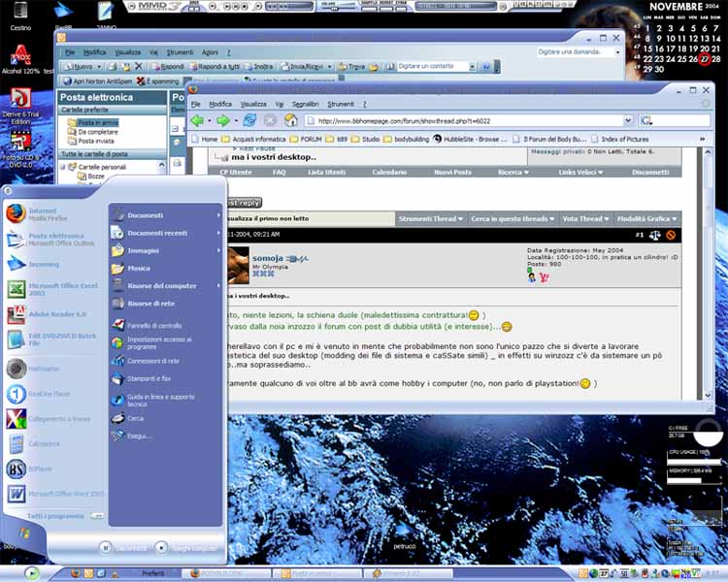This screenshot has width=728, height=582.
Task: Click Outlook print toolbar icon
Action: 113,66
